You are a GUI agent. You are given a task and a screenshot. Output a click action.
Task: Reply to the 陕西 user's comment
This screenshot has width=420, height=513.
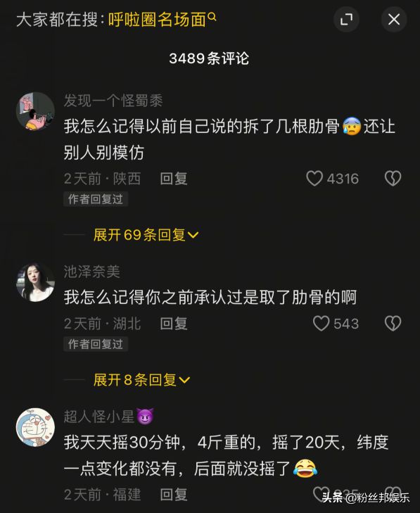174,179
